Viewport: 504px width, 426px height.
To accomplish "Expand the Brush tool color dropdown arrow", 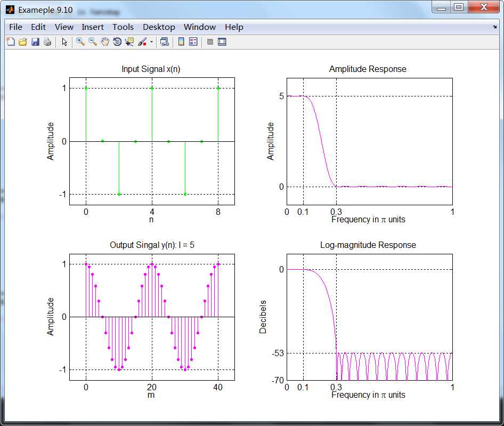I will coord(151,42).
